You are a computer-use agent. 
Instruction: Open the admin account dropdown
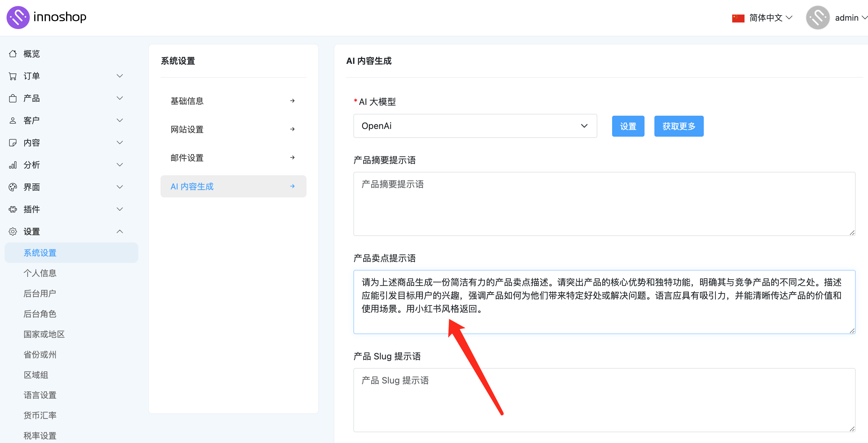click(x=837, y=18)
